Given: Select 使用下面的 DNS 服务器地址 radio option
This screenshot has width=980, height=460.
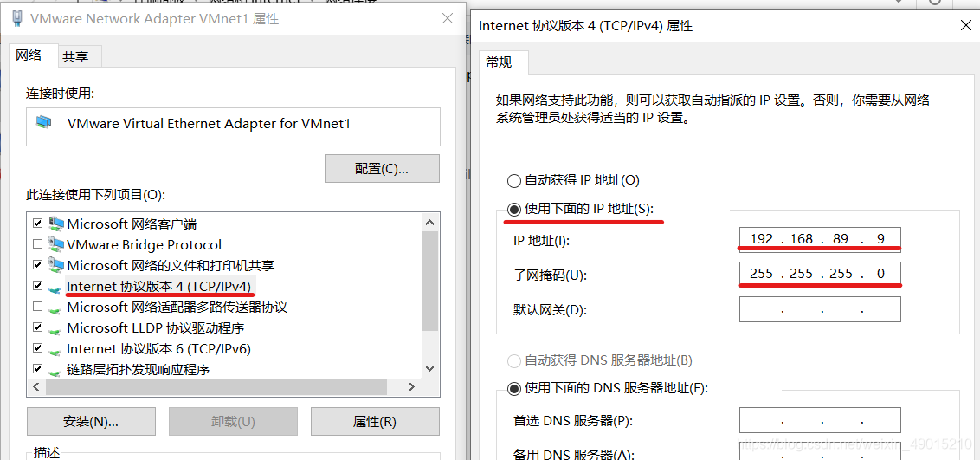Looking at the screenshot, I should (x=513, y=389).
